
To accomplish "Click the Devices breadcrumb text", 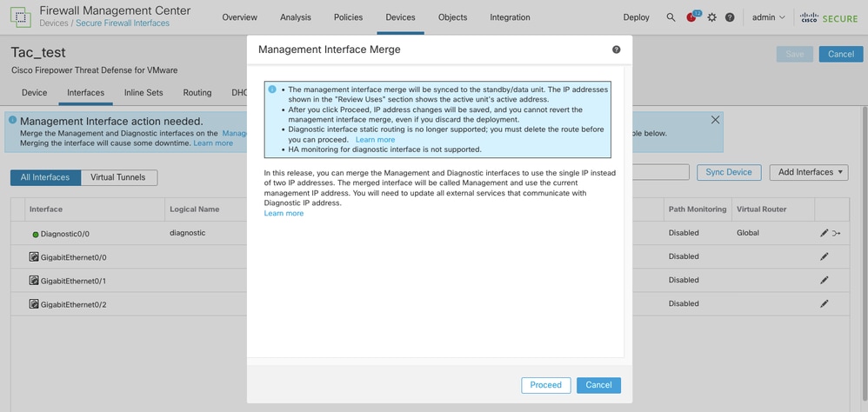I will 54,23.
